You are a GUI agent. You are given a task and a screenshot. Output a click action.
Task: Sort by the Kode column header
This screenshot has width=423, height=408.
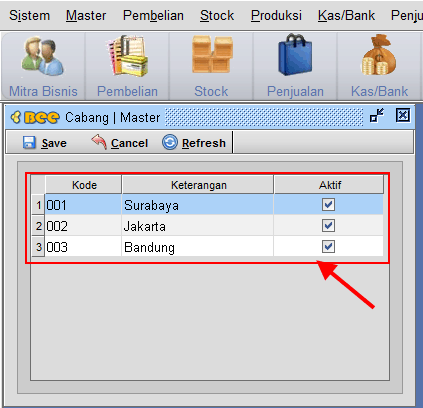84,185
